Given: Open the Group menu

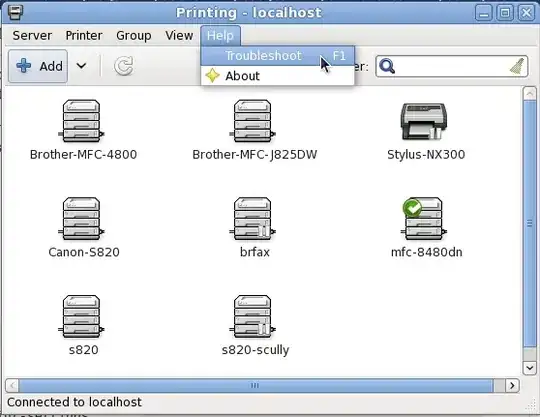Looking at the screenshot, I should [x=134, y=35].
